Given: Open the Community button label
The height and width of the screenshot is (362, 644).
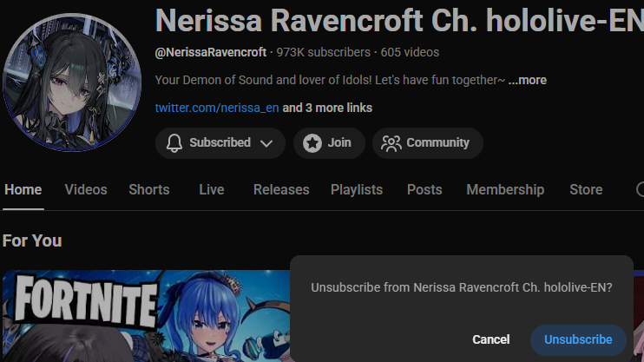Looking at the screenshot, I should 437,142.
